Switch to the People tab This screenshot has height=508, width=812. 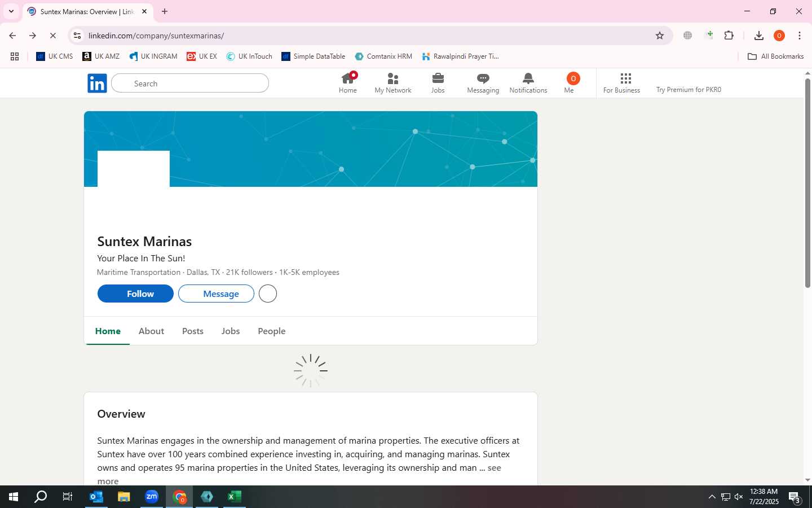click(272, 331)
